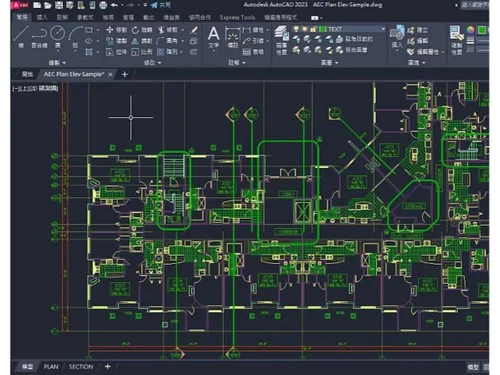Select the Dimension (標註) tool
This screenshot has height=375, width=500.
pos(233,37)
